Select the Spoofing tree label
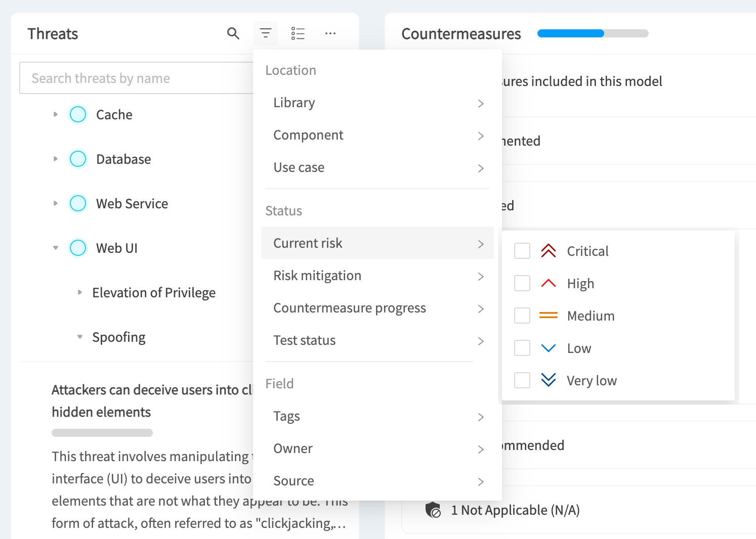The image size is (756, 539). [119, 337]
